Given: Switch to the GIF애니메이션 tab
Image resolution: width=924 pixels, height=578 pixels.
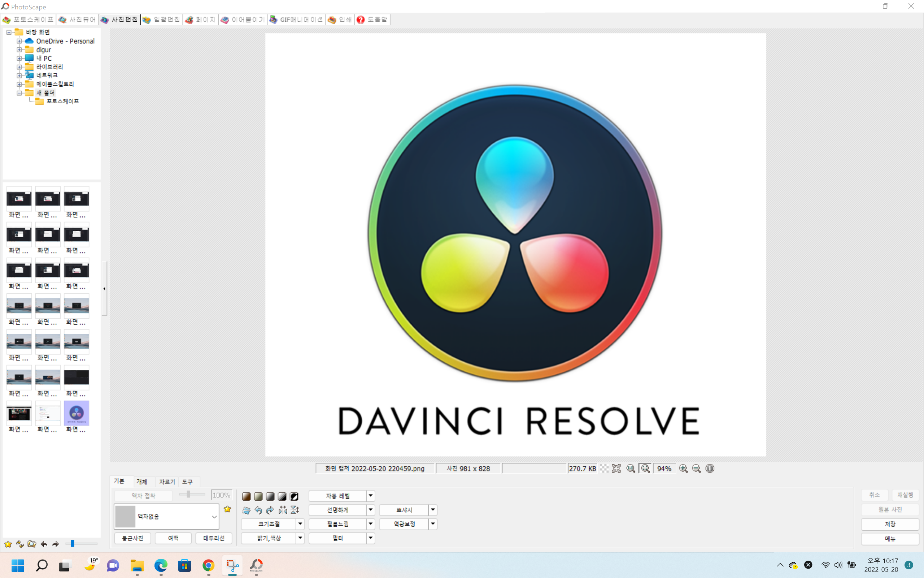Looking at the screenshot, I should pos(297,20).
